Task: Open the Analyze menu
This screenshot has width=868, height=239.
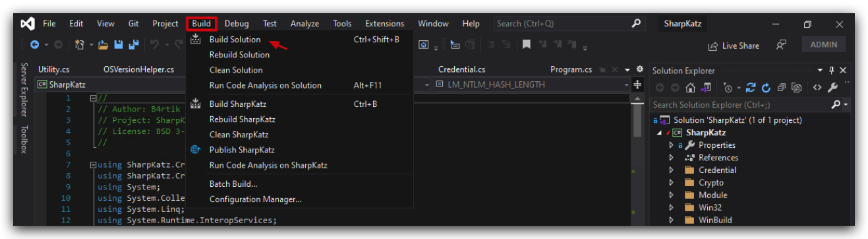Action: (x=304, y=24)
